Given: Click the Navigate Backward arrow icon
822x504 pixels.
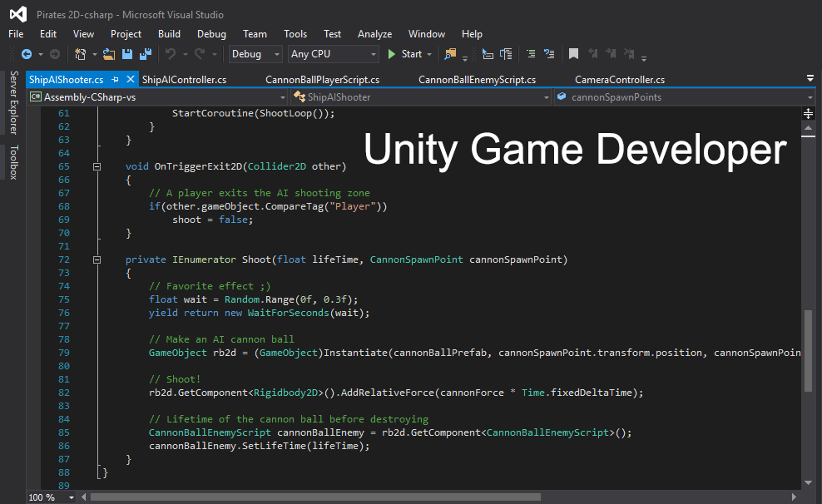Looking at the screenshot, I should 27,54.
